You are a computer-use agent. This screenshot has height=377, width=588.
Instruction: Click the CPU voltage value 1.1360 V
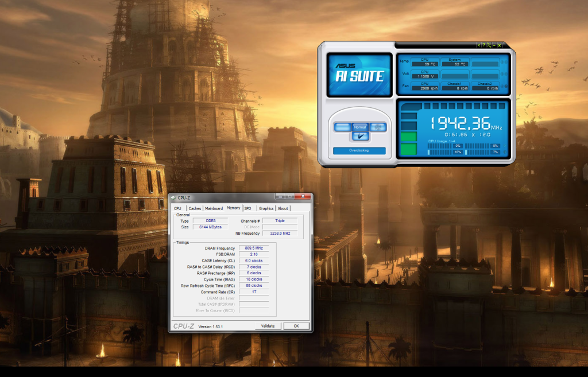[x=424, y=76]
